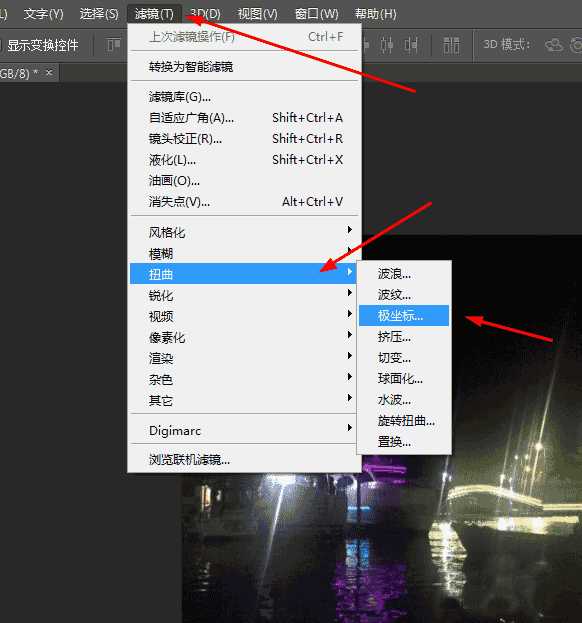This screenshot has width=582, height=623.
Task: Open the 液化(L)... liquify filter
Action: (244, 160)
